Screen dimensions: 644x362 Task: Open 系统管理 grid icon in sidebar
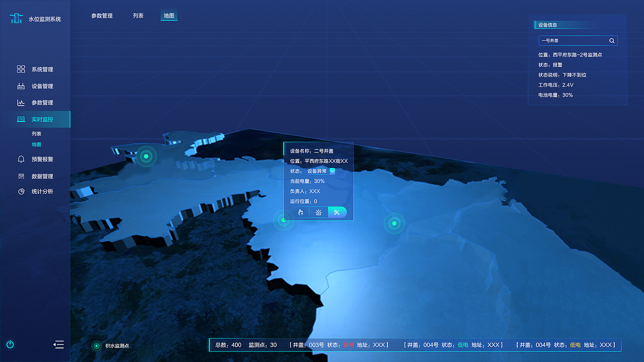pos(21,69)
